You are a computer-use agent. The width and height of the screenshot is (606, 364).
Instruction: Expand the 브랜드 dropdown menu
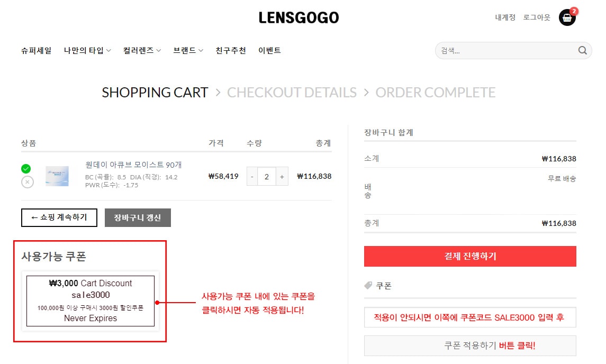point(188,51)
